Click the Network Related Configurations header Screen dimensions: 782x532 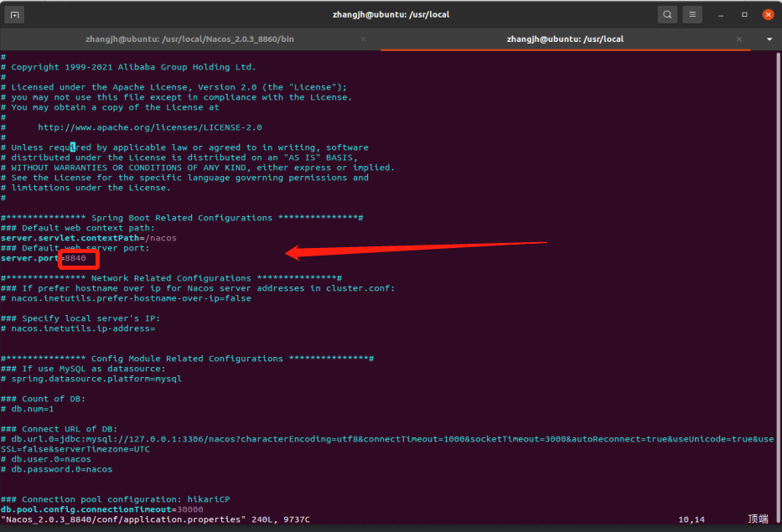coord(172,278)
